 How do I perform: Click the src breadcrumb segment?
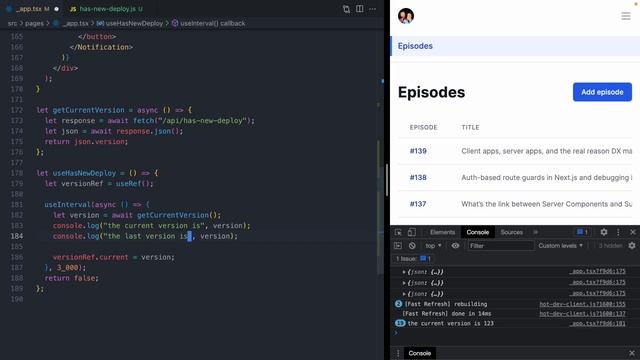(x=12, y=23)
